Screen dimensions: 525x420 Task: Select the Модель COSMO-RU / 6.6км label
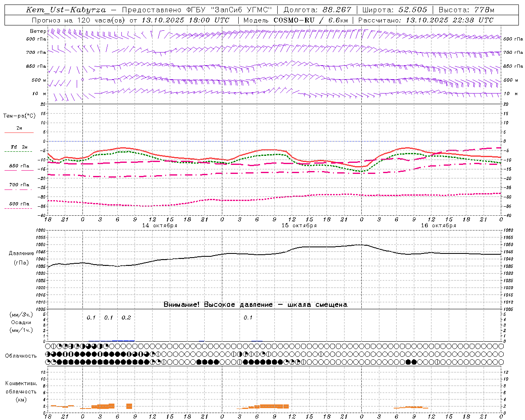(295, 20)
